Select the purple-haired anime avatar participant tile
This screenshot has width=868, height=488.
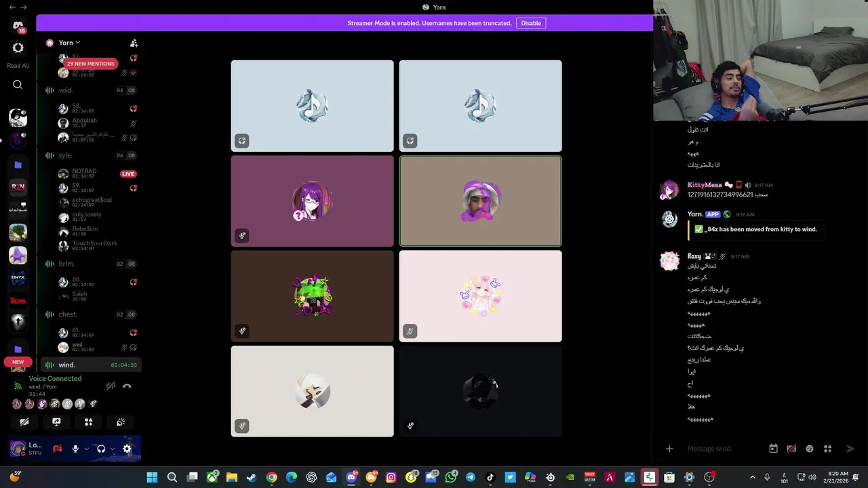pyautogui.click(x=312, y=201)
